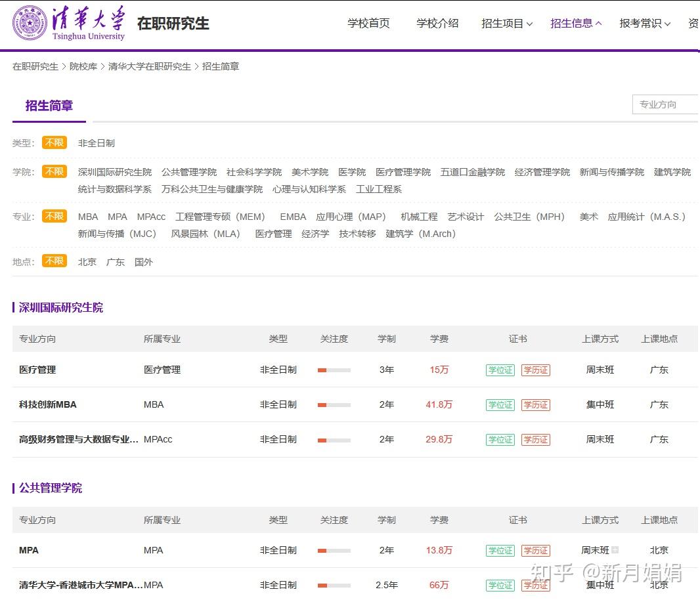Filter by 新闻与传播学院 school
Viewport: 700px width, 602px height.
coord(612,172)
